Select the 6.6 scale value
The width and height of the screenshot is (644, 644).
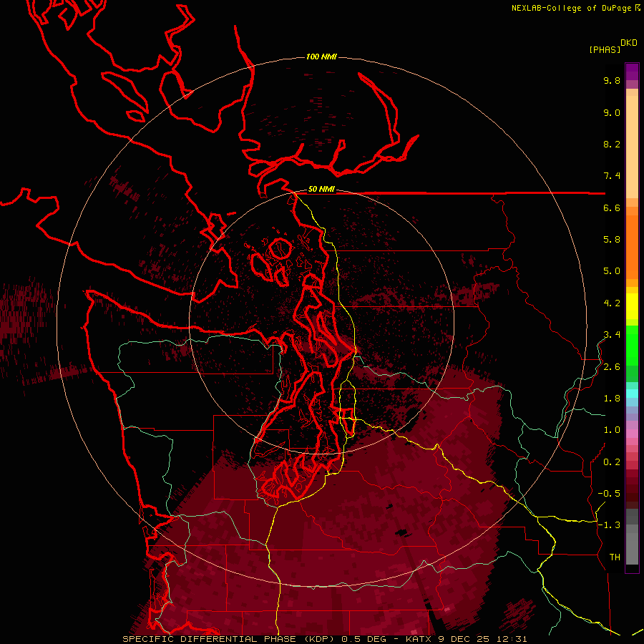pyautogui.click(x=612, y=208)
